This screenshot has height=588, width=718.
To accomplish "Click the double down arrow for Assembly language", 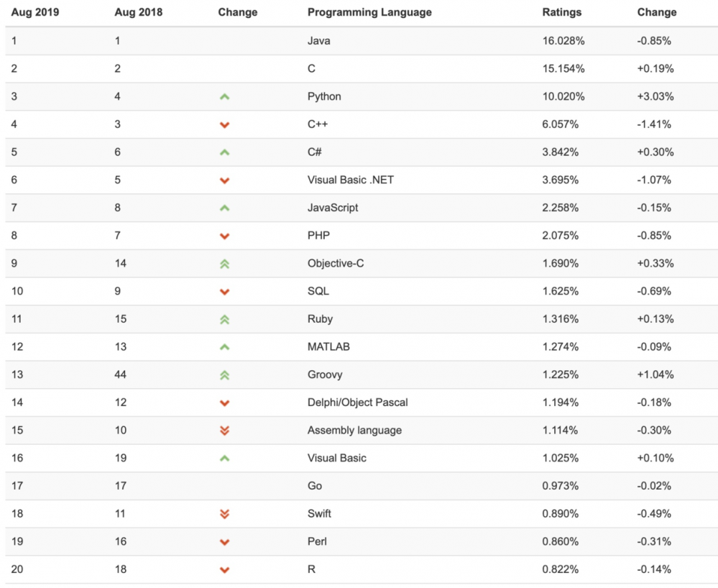I will 224,431.
